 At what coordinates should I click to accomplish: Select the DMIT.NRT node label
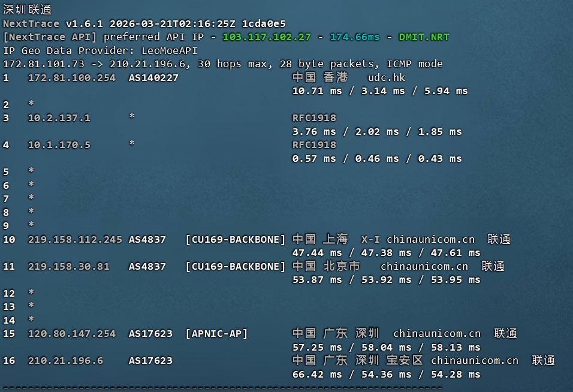[424, 37]
